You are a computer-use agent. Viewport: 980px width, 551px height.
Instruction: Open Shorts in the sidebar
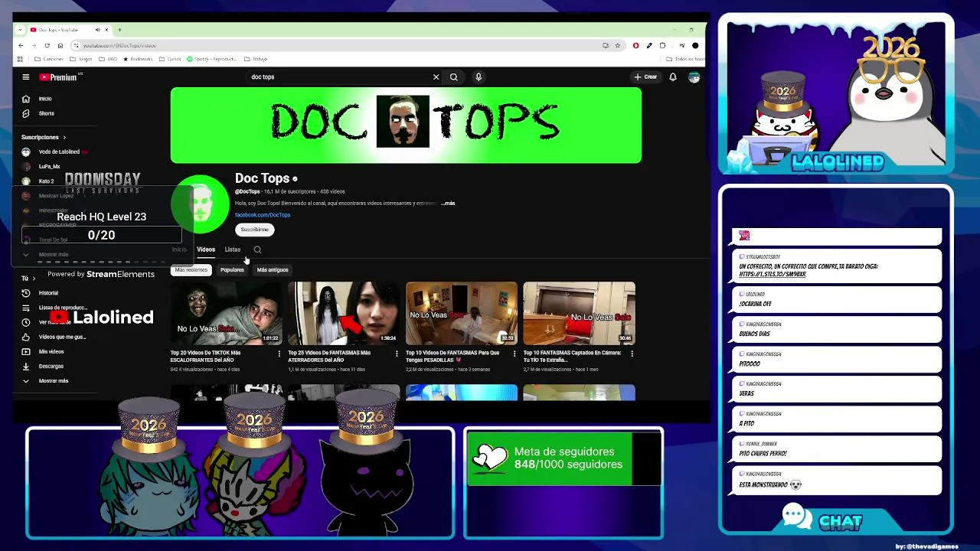coord(39,113)
